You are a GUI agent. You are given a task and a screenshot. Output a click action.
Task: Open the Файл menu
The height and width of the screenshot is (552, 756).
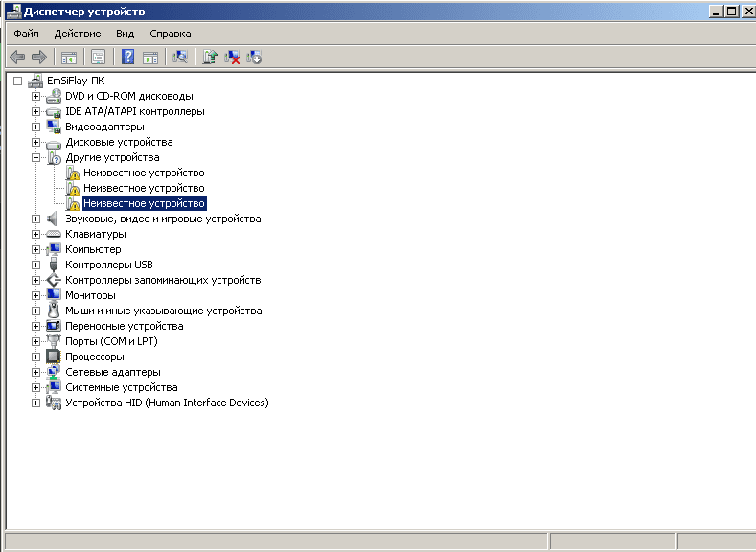coord(26,34)
